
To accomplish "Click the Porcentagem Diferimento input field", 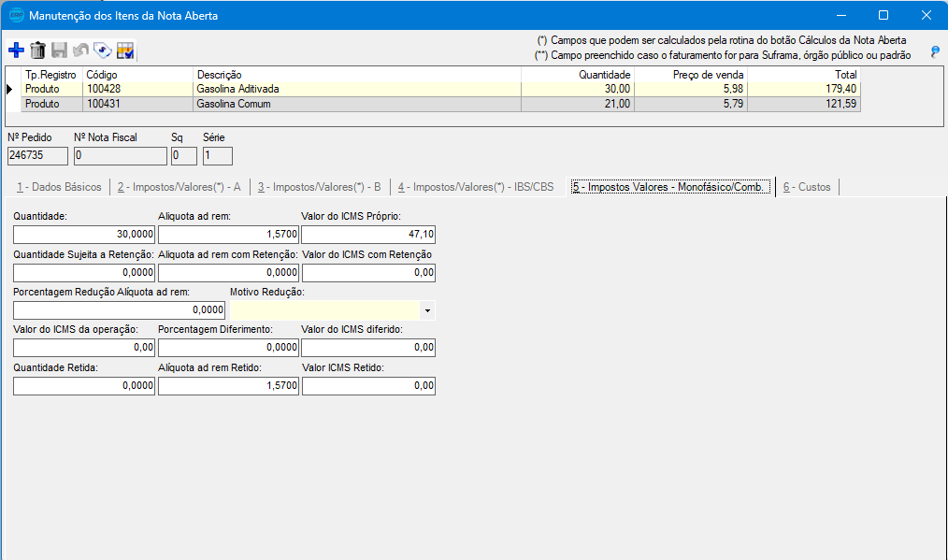I will pyautogui.click(x=228, y=348).
